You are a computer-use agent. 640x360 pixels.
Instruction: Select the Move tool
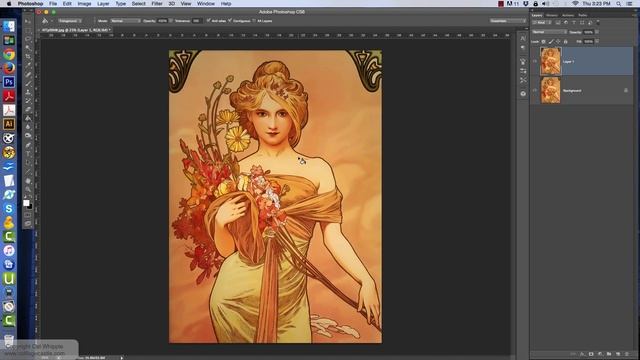[28, 21]
